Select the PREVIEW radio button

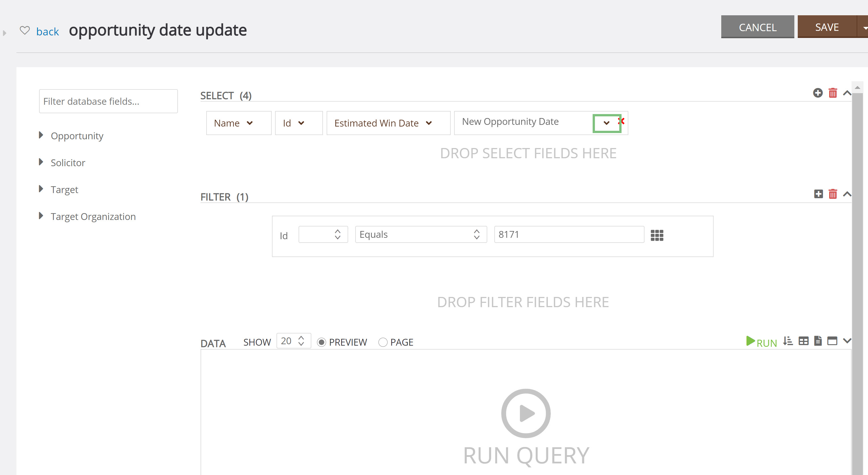(322, 342)
